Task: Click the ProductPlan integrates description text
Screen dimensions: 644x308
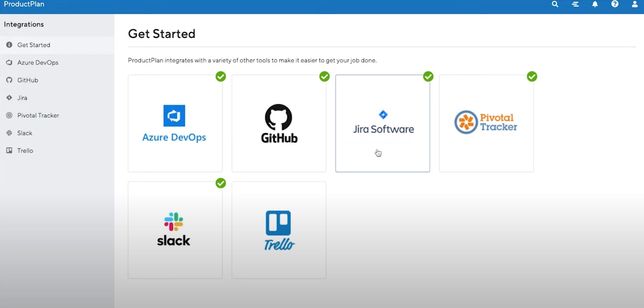Action: [x=252, y=60]
